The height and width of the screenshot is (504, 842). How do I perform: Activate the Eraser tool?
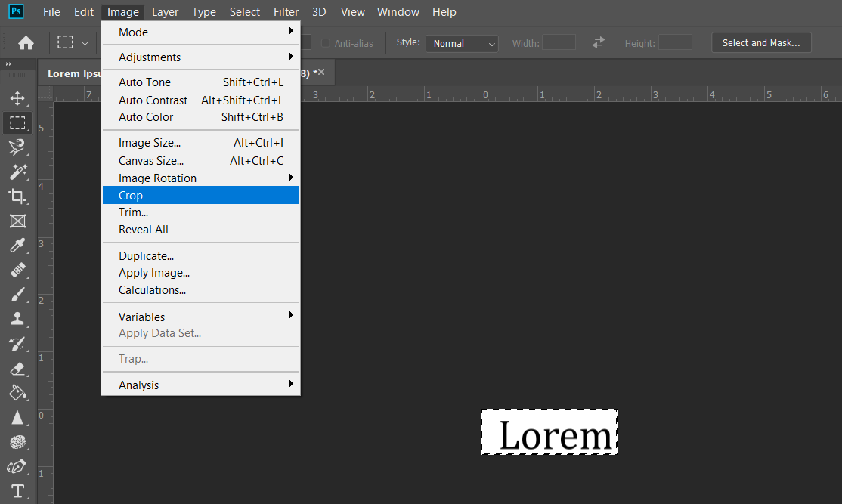[x=18, y=369]
